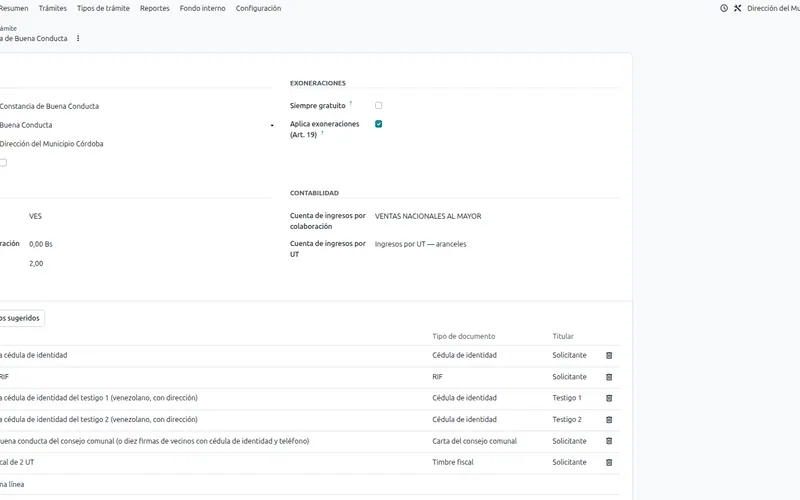Open the clock activities icon in top bar
Screen dimensions: 800x500
(x=723, y=8)
